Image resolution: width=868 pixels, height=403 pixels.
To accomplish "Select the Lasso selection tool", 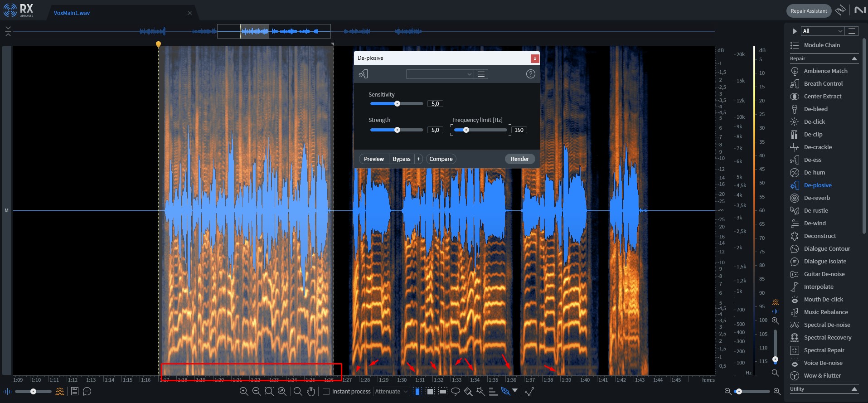I will click(456, 391).
